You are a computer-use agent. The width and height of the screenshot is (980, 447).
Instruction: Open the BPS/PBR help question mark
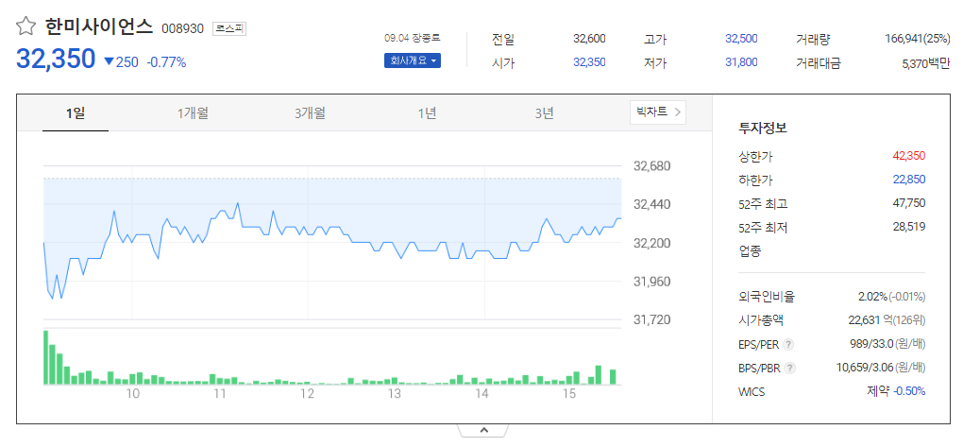[x=790, y=369]
